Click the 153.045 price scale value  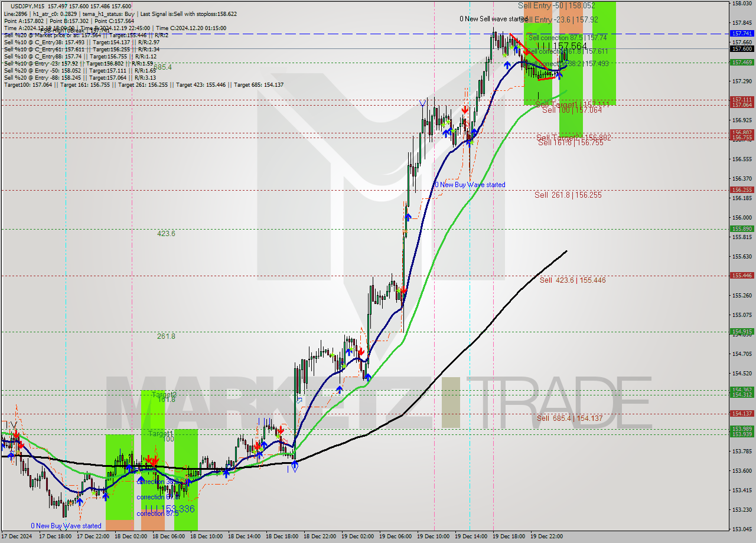[742, 529]
